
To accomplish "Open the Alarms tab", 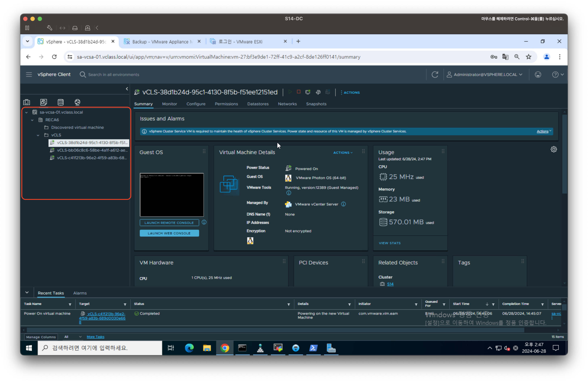I will coord(80,293).
